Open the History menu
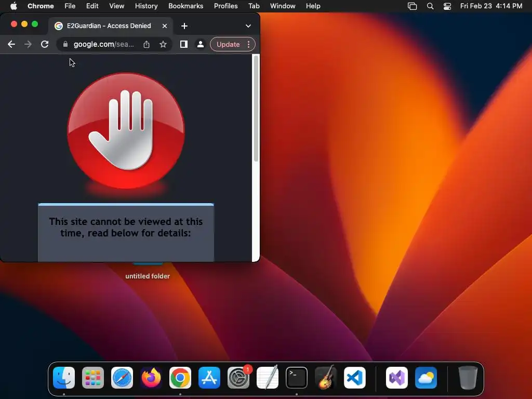The image size is (532, 399). coord(146,6)
